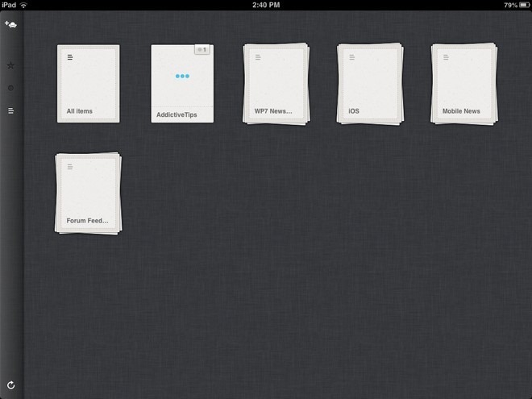
Task: Tap list icon on WP7 News card
Action: tap(258, 57)
